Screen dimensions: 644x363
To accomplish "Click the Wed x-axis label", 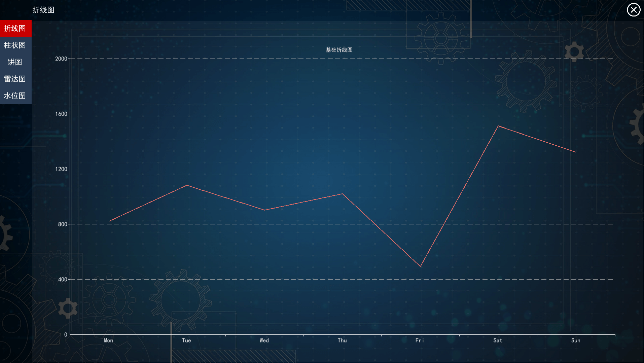I will point(264,340).
